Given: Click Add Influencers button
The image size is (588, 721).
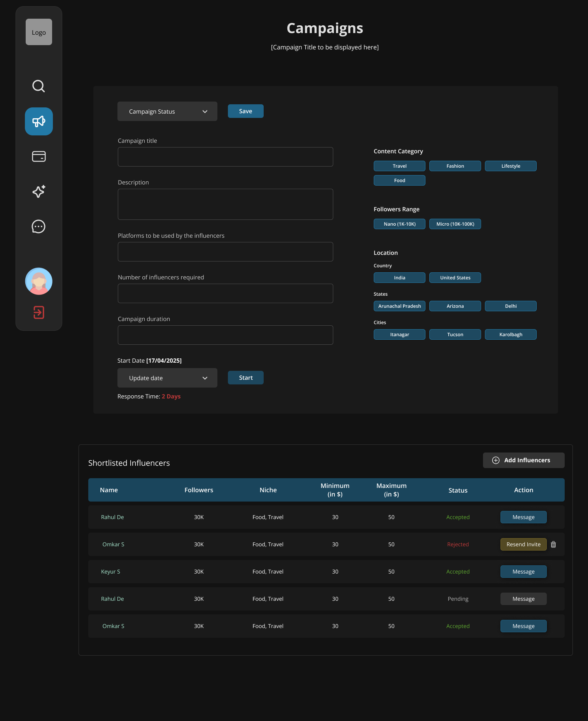Looking at the screenshot, I should [x=524, y=460].
